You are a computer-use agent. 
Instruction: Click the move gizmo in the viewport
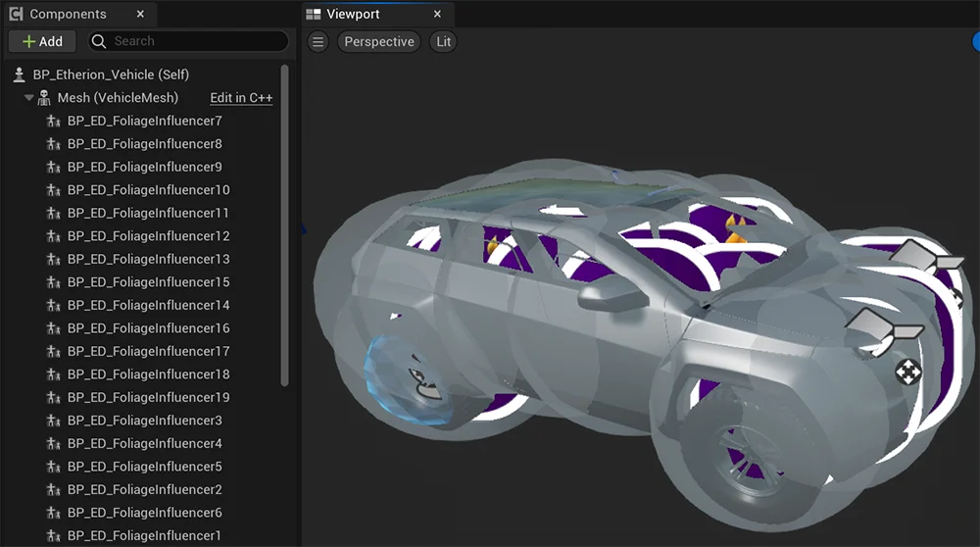point(907,372)
